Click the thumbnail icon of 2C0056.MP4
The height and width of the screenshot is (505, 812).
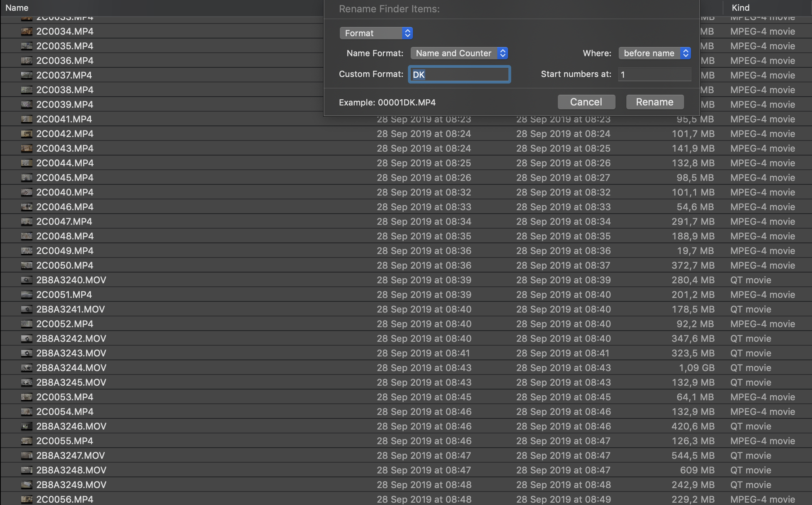tap(27, 499)
